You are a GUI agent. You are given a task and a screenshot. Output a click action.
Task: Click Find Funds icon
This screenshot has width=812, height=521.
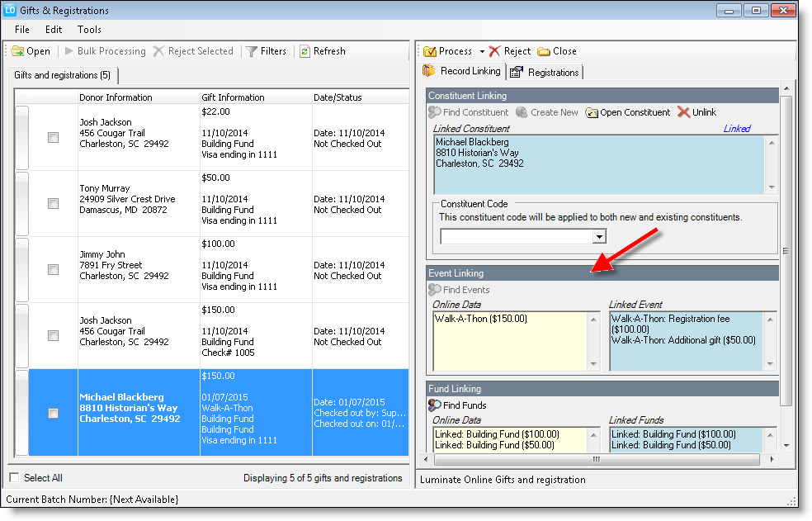[x=434, y=405]
